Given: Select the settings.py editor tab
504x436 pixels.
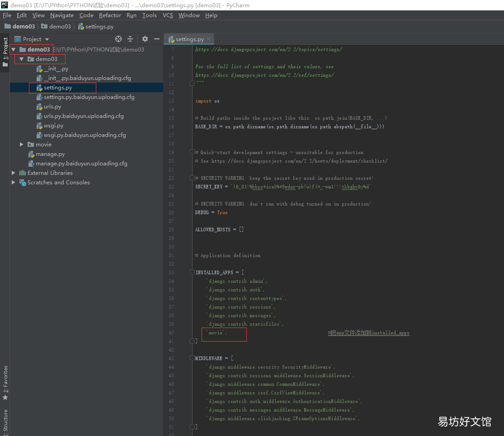Looking at the screenshot, I should click(189, 39).
